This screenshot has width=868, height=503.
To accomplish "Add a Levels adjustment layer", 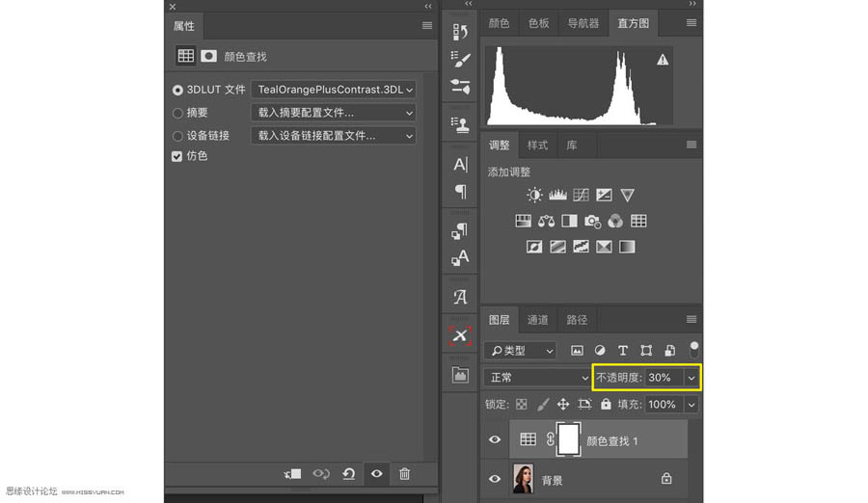I will (x=557, y=196).
